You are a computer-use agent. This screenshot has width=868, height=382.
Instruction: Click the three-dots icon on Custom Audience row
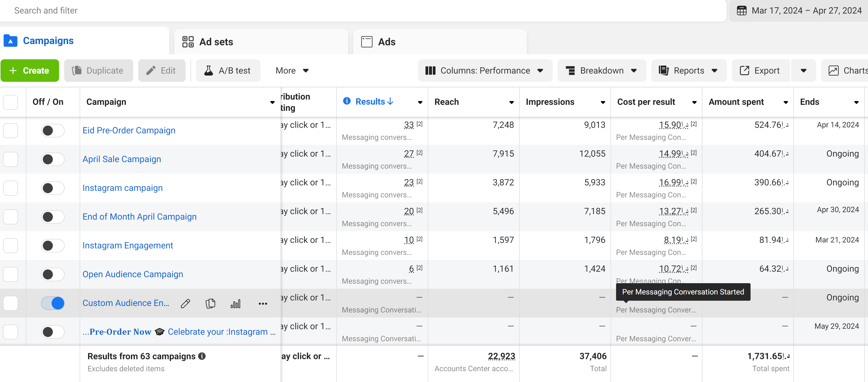(262, 304)
